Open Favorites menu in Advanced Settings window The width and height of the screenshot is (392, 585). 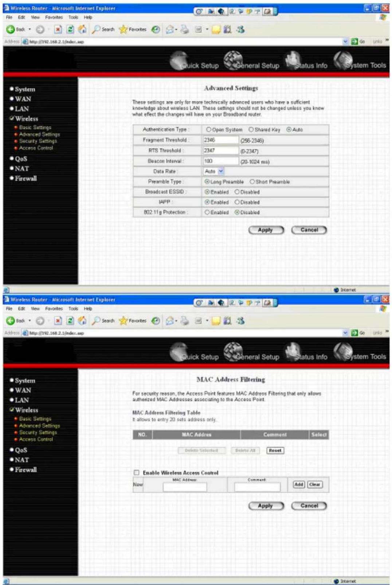coord(54,17)
